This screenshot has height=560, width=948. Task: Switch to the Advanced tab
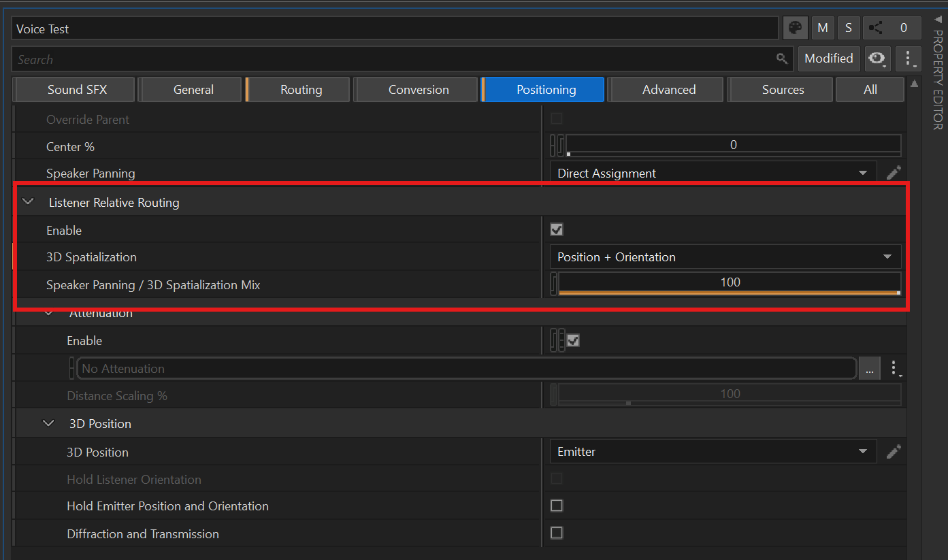(x=668, y=90)
